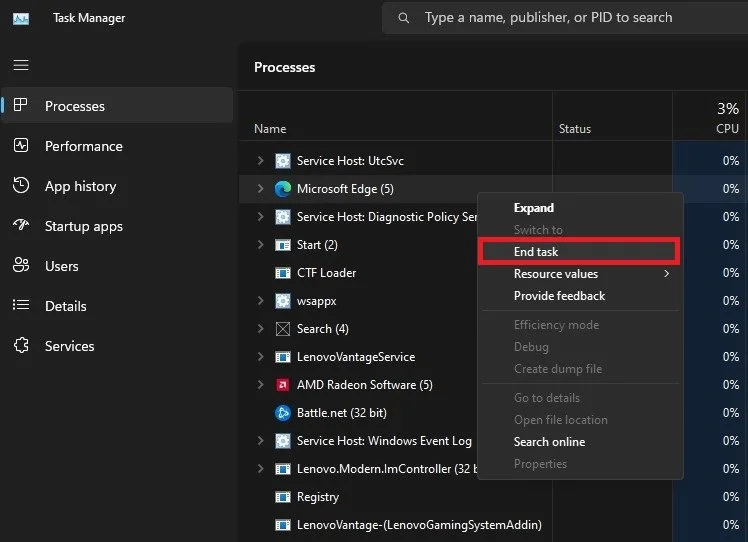Click the Processes sidebar icon

[x=21, y=105]
